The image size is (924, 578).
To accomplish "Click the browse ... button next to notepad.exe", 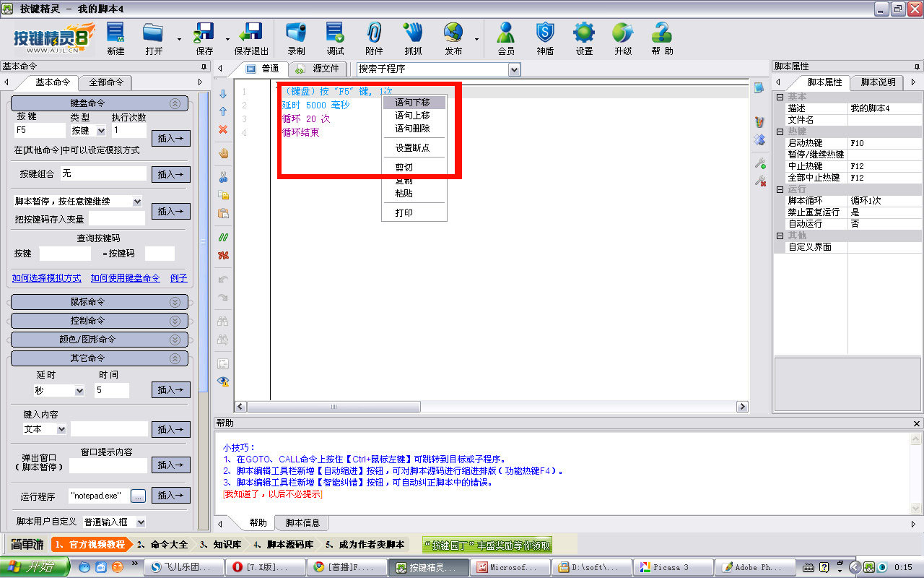I will (x=138, y=496).
